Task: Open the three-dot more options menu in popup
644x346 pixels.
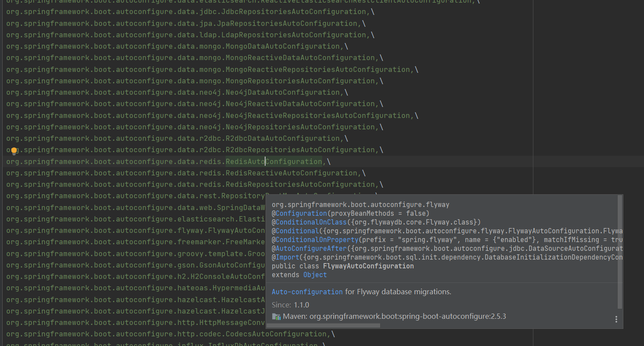Action: click(616, 319)
